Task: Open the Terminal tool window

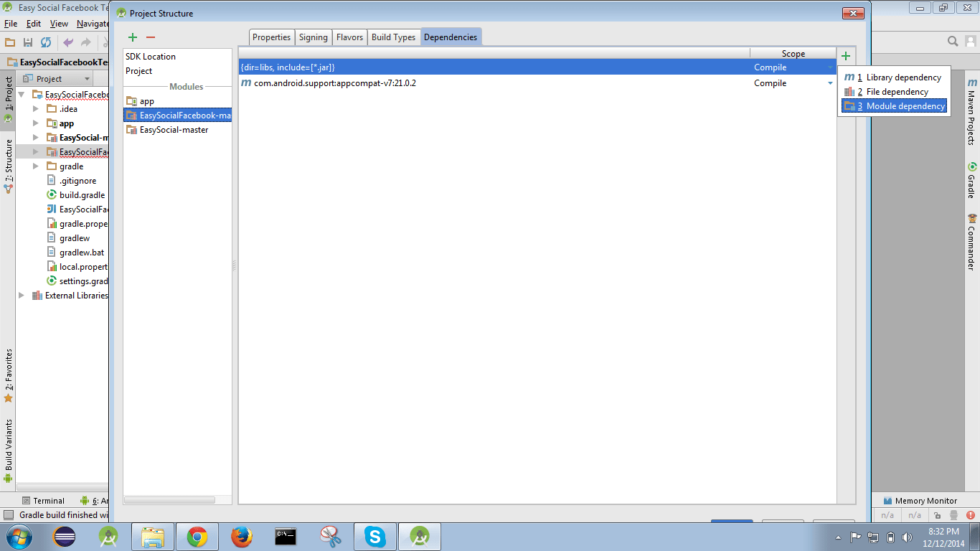Action: (43, 501)
